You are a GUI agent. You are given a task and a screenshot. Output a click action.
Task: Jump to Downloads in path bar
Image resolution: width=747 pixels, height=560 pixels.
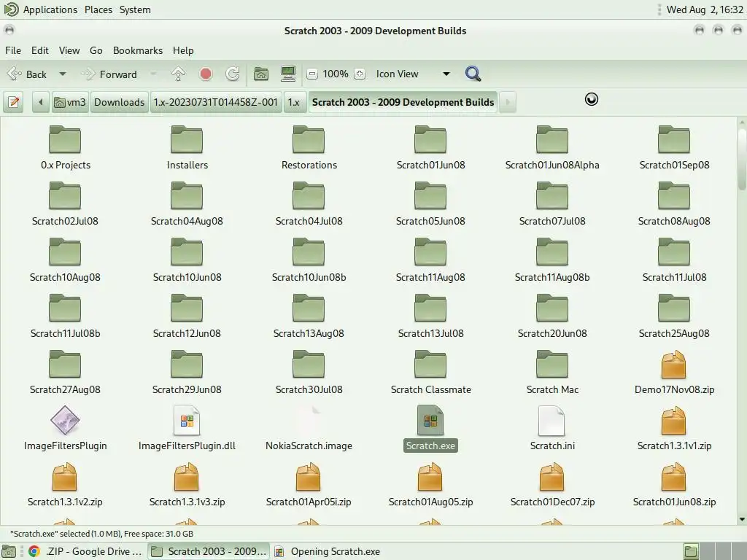119,102
